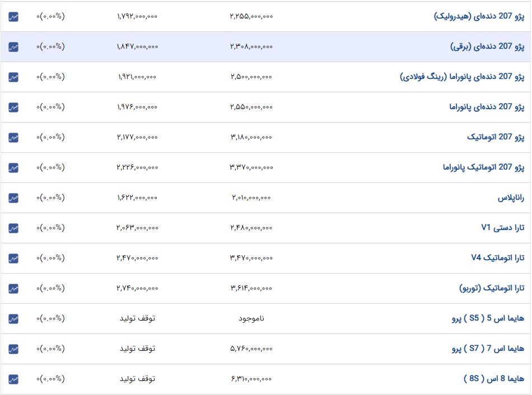This screenshot has height=395, width=532.
Task: Open price chart icon for پژو 207 دنده‌ای (برقی)
Action: [x=13, y=47]
